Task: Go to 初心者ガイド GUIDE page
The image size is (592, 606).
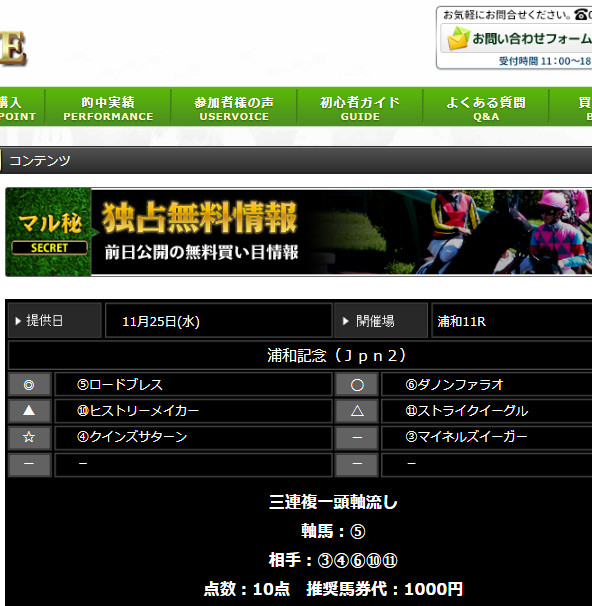Action: (360, 107)
